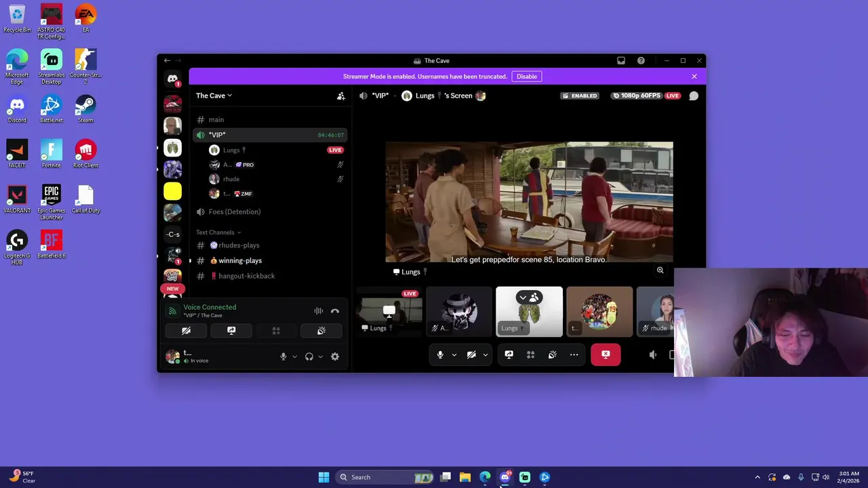
Task: Open camera options arrow in call controls
Action: [486, 354]
